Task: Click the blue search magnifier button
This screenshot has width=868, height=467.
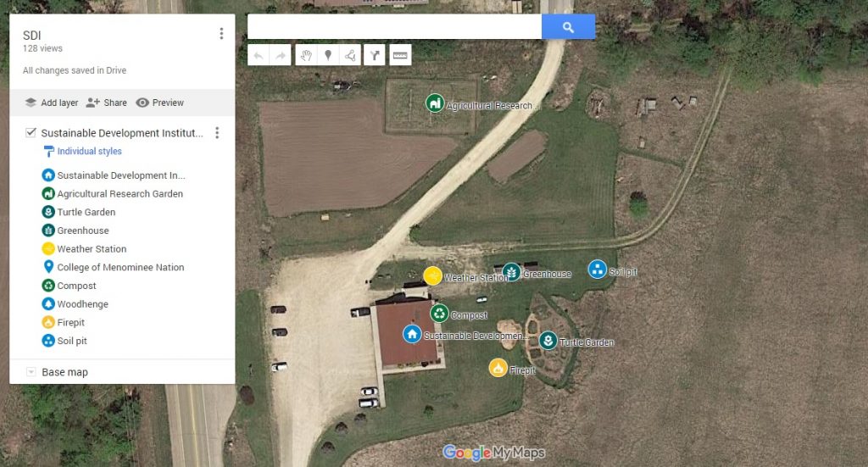Action: [568, 27]
